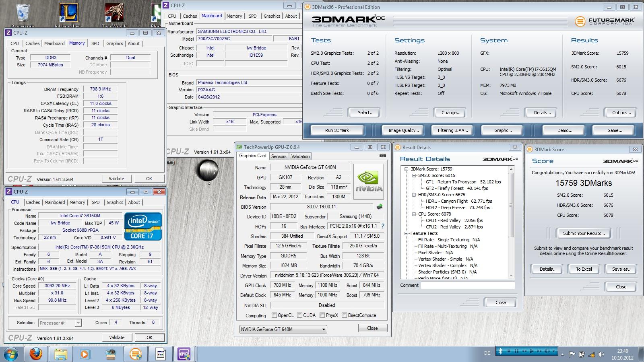Click Result Details scrollbar thumb

[x=511, y=205]
